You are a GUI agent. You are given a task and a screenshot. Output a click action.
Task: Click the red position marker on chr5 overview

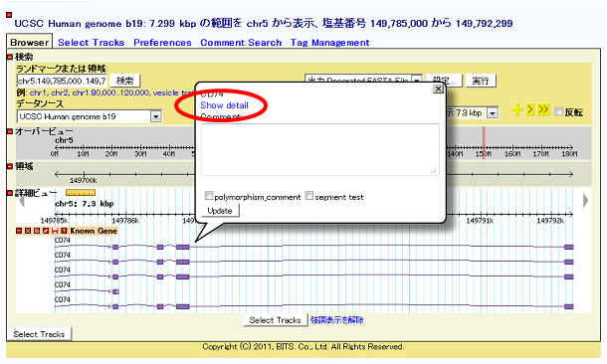(484, 142)
